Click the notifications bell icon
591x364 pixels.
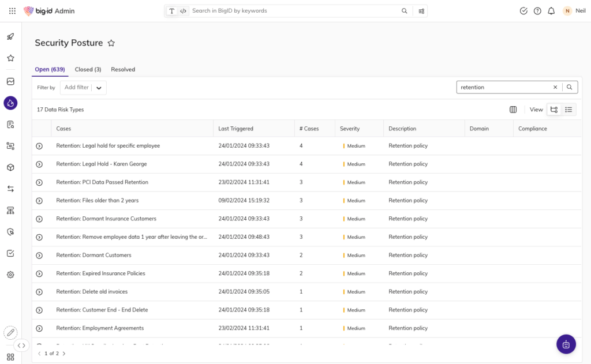551,11
